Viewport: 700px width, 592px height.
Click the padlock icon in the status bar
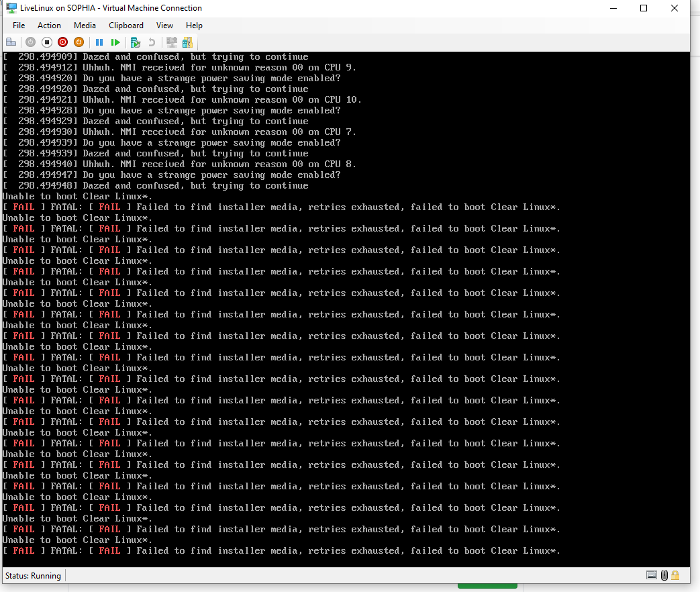(x=675, y=575)
